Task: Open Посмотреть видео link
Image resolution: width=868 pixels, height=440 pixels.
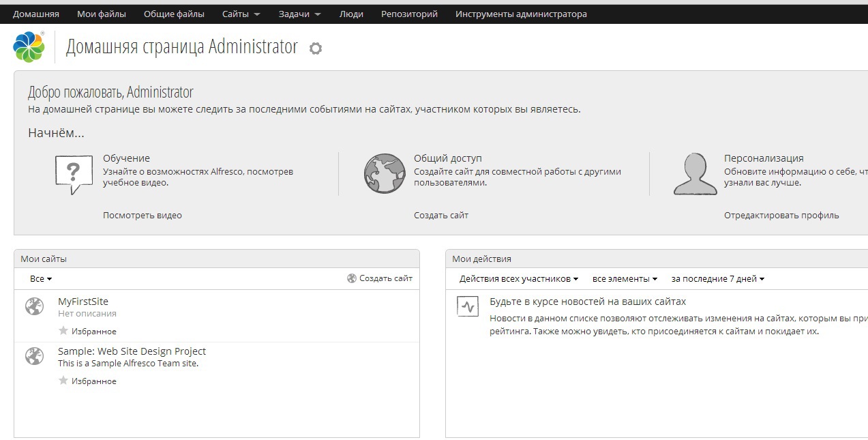Action: click(x=144, y=215)
